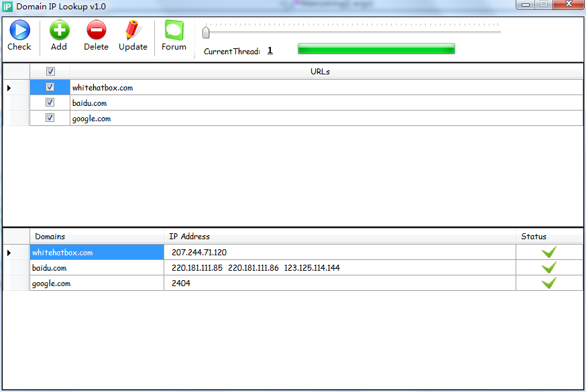Click the green checkmark for baidu.com status
Viewport: 586px width, 392px height.
549,268
